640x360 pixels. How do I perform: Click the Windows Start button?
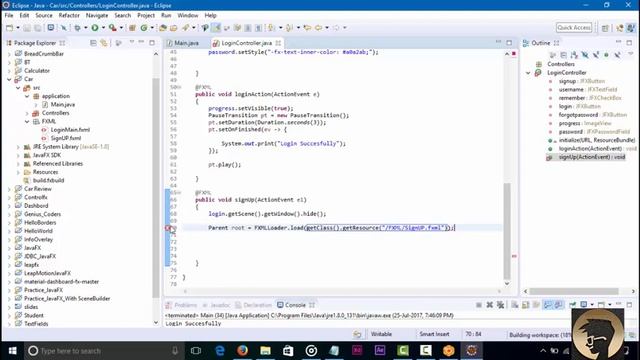pyautogui.click(x=12, y=351)
